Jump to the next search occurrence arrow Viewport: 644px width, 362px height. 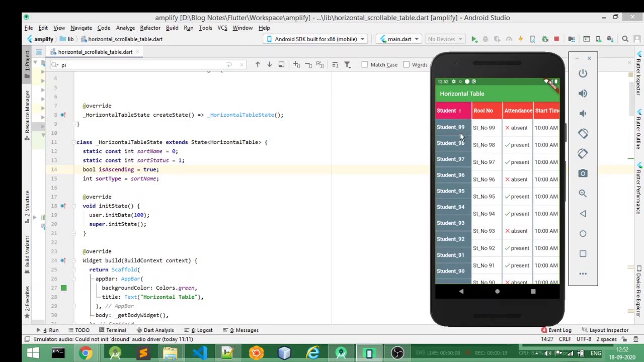point(269,65)
